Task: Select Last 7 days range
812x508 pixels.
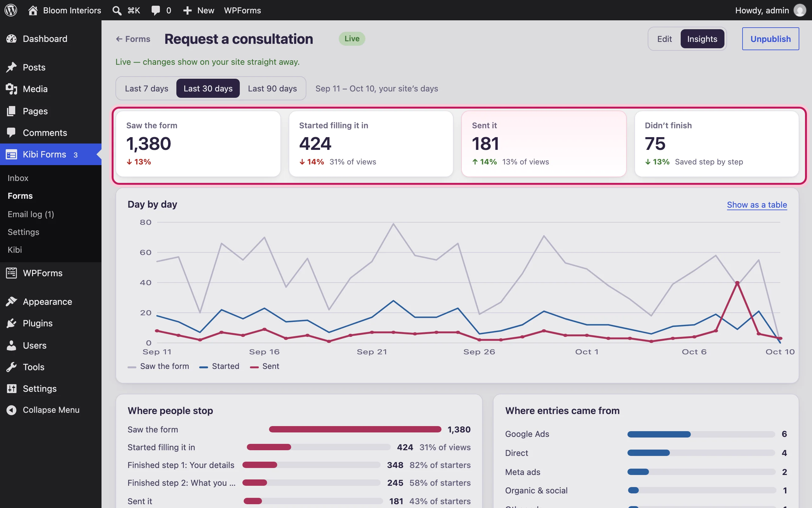Action: tap(147, 88)
